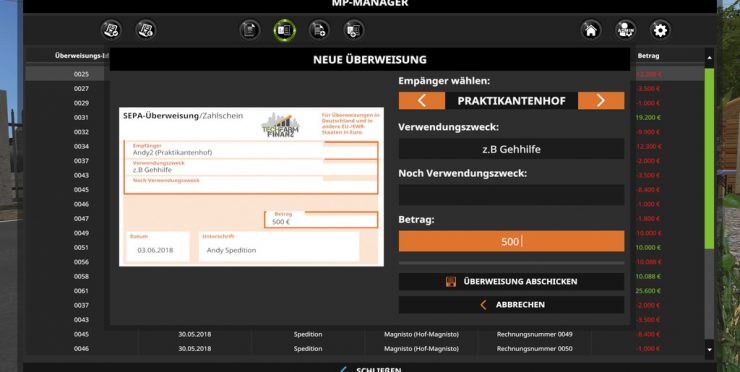Click the Verwendungszweck field with z.B Gehhilfe
The width and height of the screenshot is (740, 372).
coord(511,149)
